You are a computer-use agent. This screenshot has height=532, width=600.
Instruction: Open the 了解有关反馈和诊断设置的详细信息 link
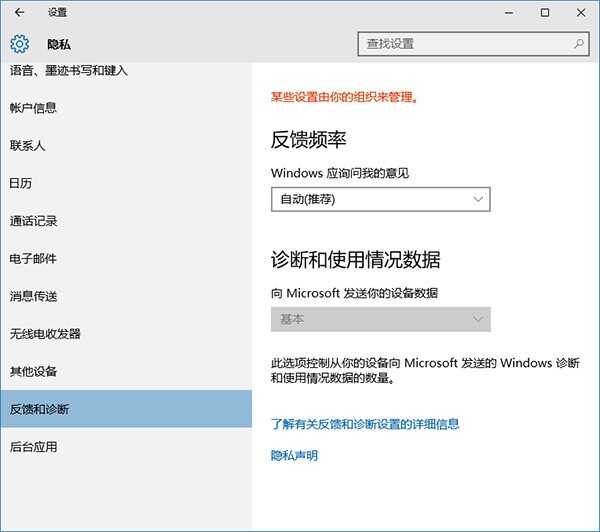point(365,424)
